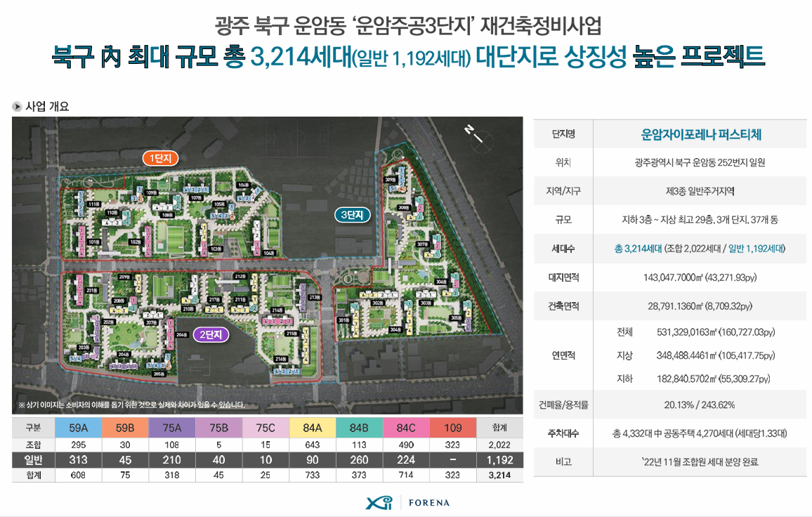Click the 주차대수 row label

pyautogui.click(x=563, y=433)
